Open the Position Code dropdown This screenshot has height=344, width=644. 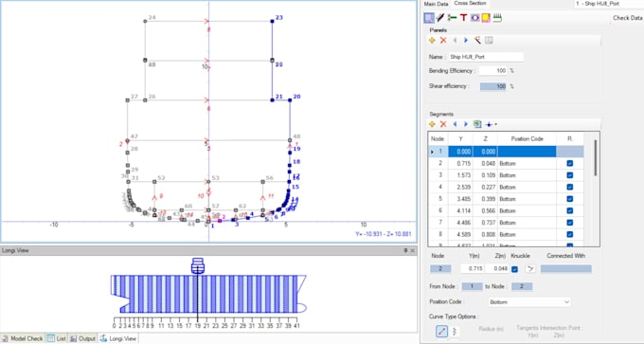point(529,302)
